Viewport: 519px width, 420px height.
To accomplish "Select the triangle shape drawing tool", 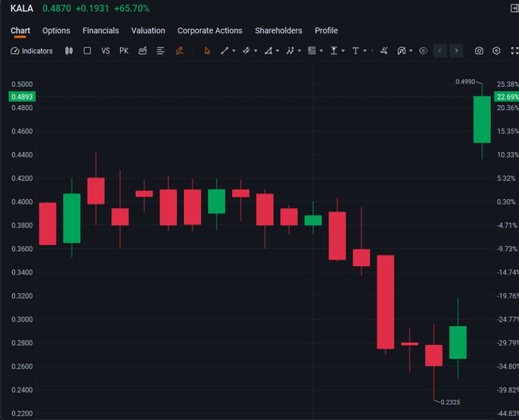I will pos(268,50).
